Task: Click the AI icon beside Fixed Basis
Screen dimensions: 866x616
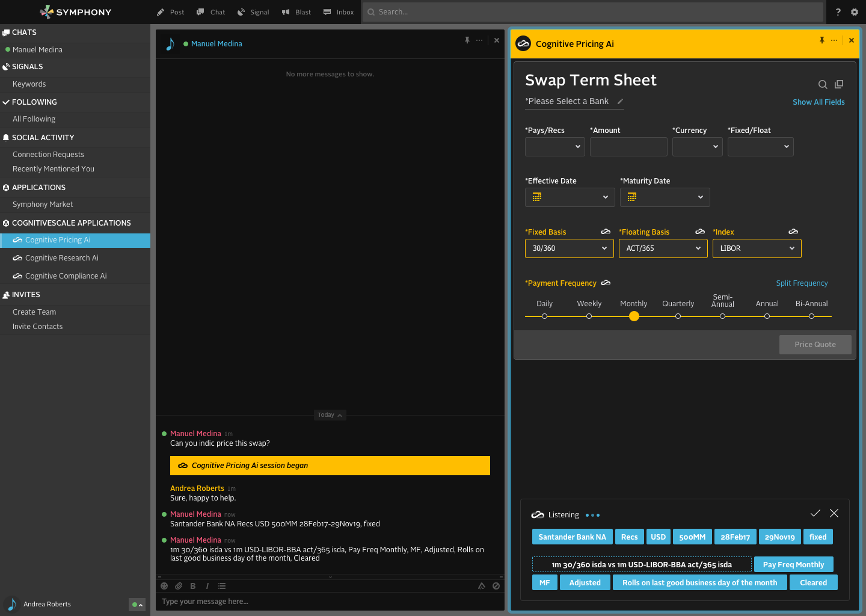Action: pos(606,232)
